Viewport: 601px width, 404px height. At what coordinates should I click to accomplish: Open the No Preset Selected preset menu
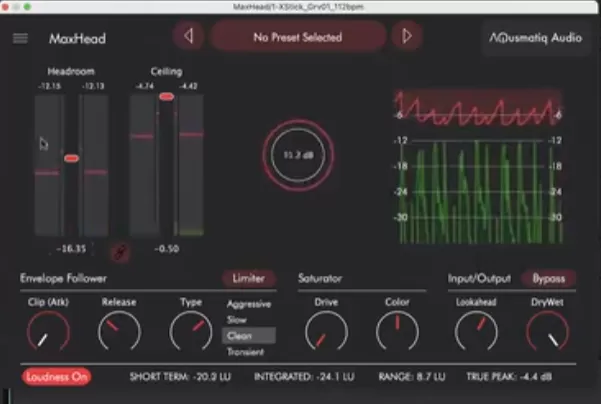(298, 37)
